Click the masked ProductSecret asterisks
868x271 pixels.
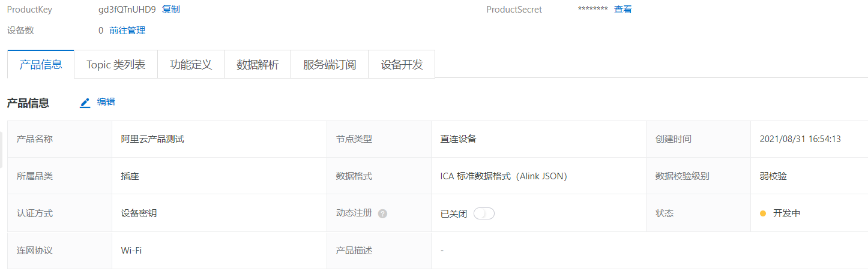coord(592,10)
